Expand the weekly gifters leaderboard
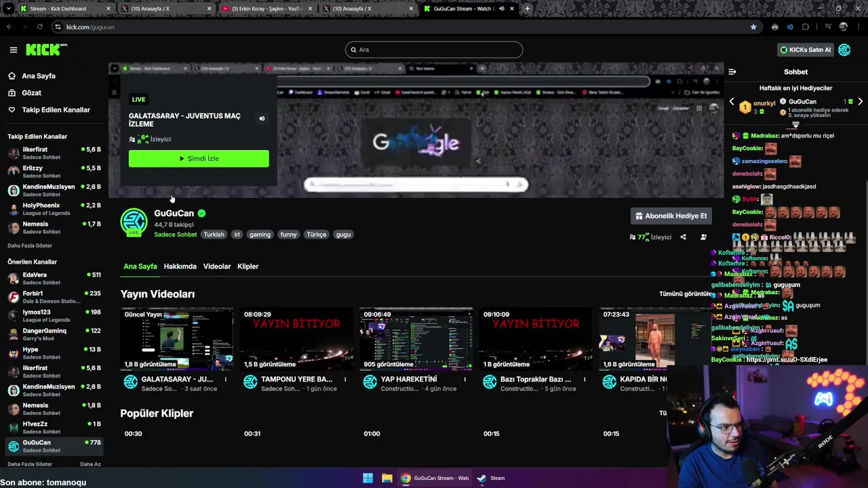 (x=795, y=125)
